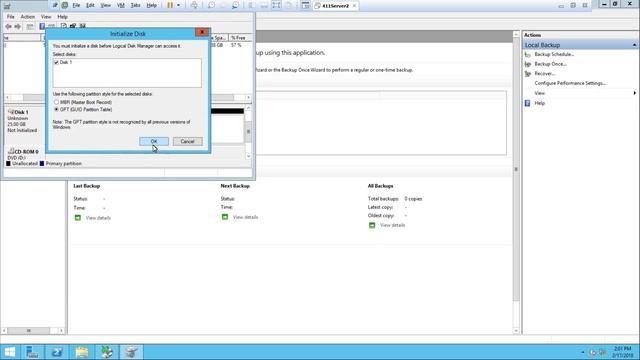The image size is (640, 360).
Task: Open the VMware File menu
Action: (x=76, y=5)
